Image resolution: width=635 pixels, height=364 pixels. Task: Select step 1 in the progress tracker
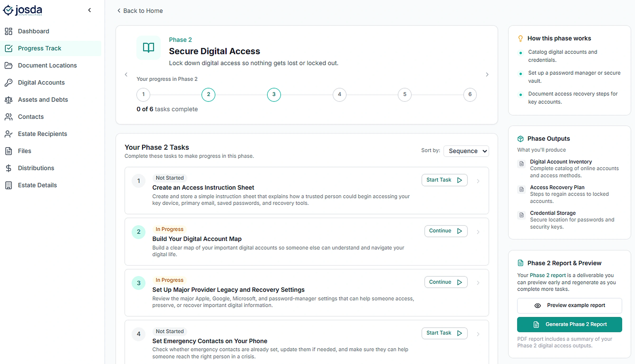click(143, 95)
